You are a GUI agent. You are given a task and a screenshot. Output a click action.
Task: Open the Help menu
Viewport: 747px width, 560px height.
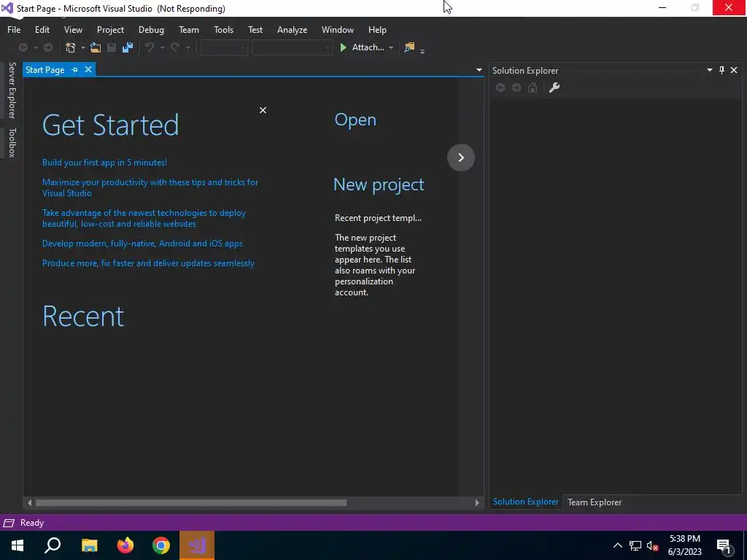[377, 29]
